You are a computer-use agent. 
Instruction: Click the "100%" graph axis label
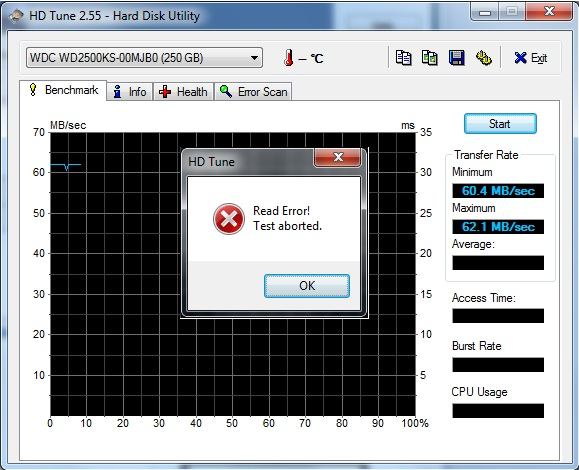pos(415,423)
